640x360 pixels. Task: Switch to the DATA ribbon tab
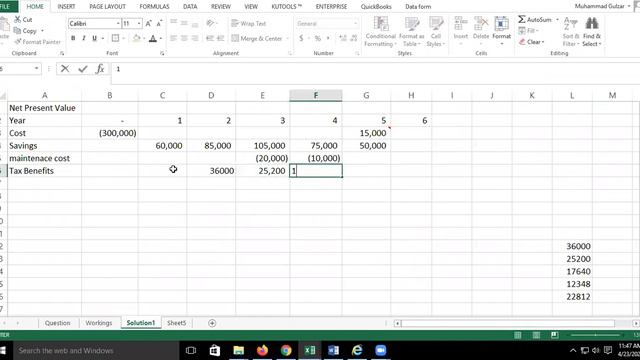[x=190, y=7]
